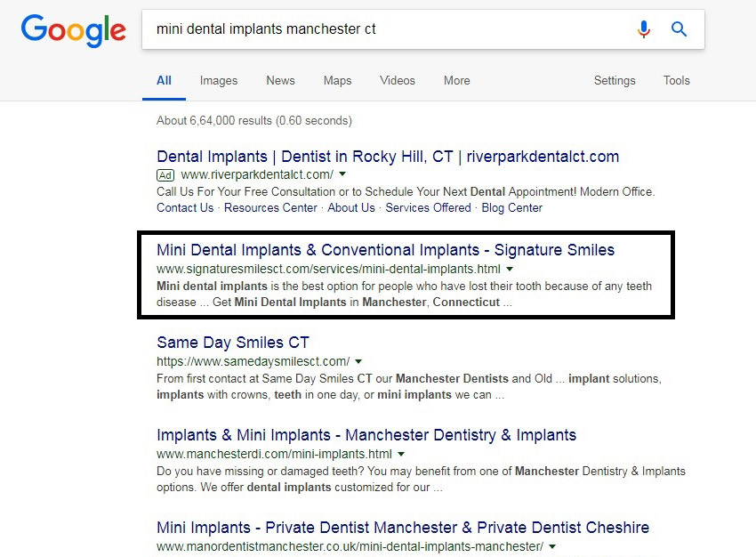The image size is (756, 557).
Task: Open the Services Offered sitelink
Action: 428,208
